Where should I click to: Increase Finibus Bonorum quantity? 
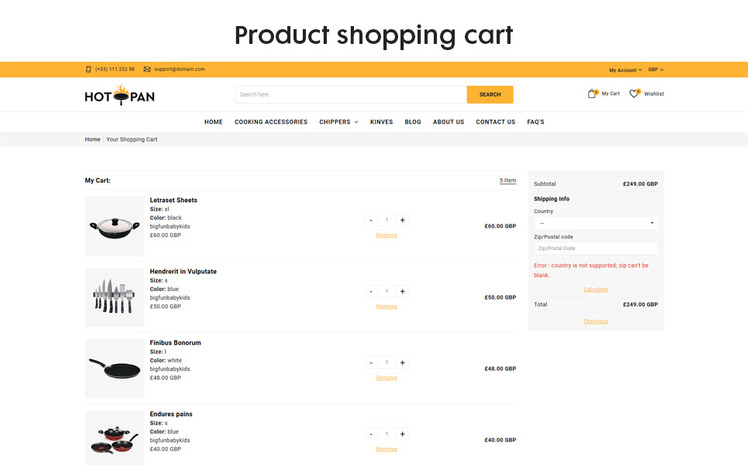tap(403, 362)
